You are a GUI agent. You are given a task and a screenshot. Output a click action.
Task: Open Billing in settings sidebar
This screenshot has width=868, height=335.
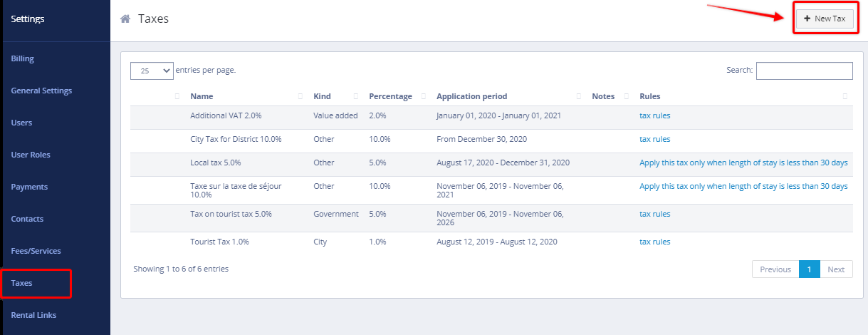23,58
